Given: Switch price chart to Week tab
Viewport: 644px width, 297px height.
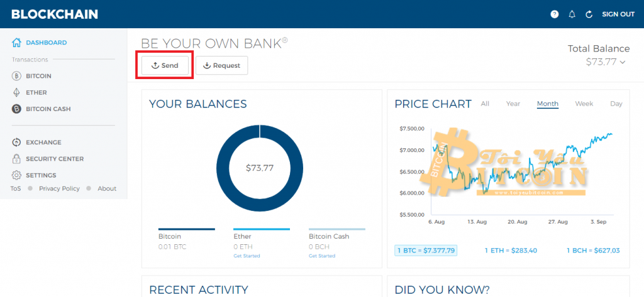Looking at the screenshot, I should tap(584, 104).
